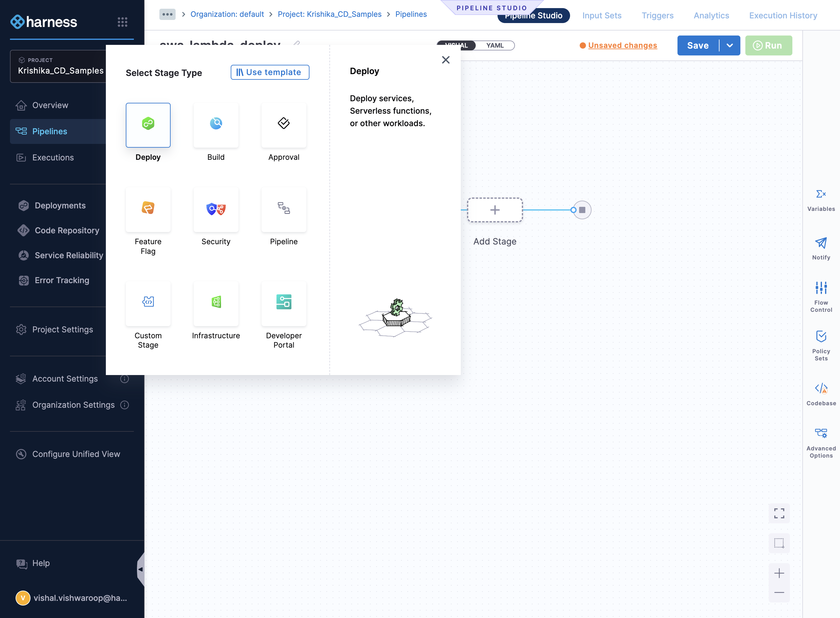Open the Policy Sets panel
The image size is (840, 618).
pyautogui.click(x=821, y=346)
